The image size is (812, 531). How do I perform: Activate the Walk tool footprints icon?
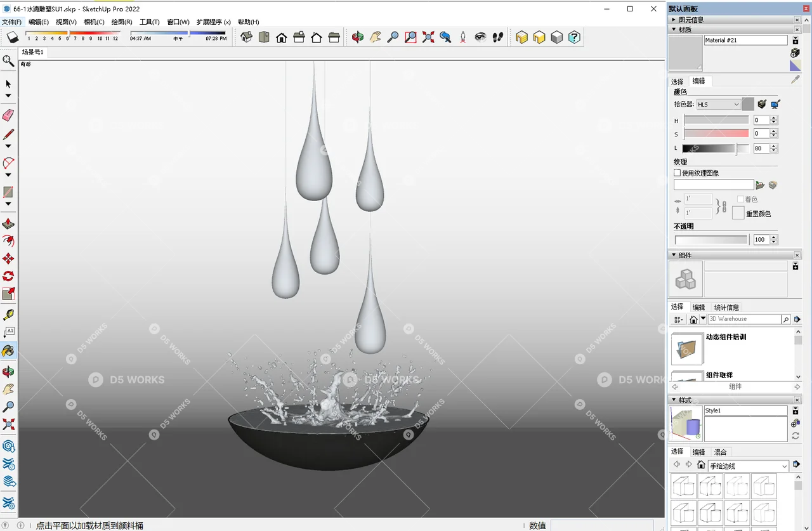click(498, 37)
